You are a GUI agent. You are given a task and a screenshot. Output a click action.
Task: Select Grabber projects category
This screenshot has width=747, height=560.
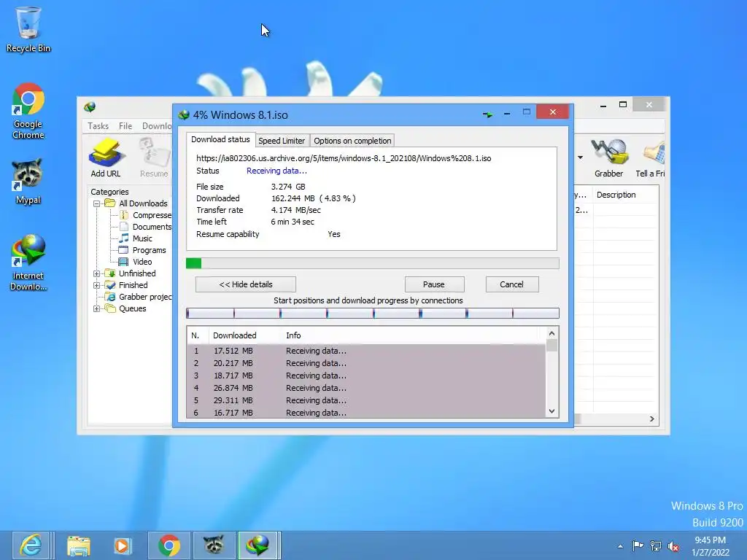[x=138, y=297]
